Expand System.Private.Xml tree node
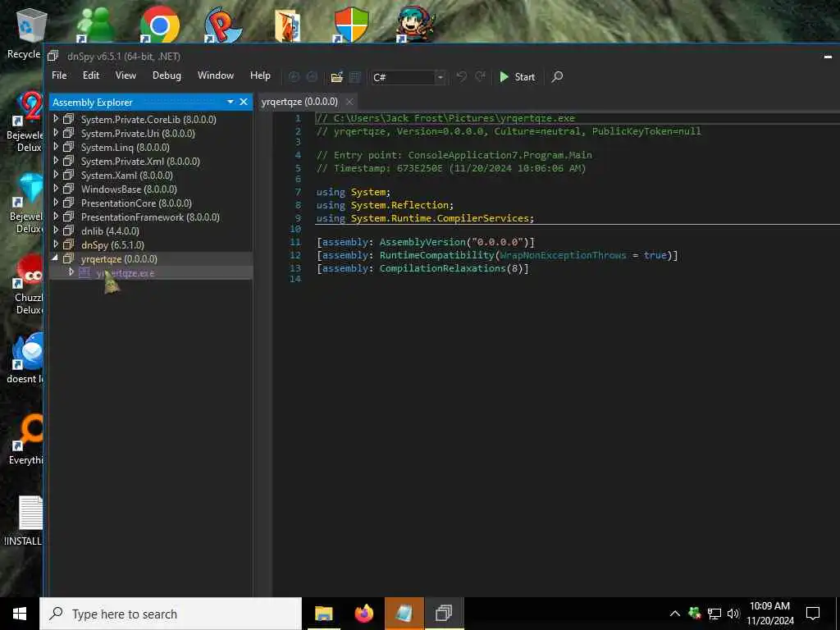 [x=56, y=161]
